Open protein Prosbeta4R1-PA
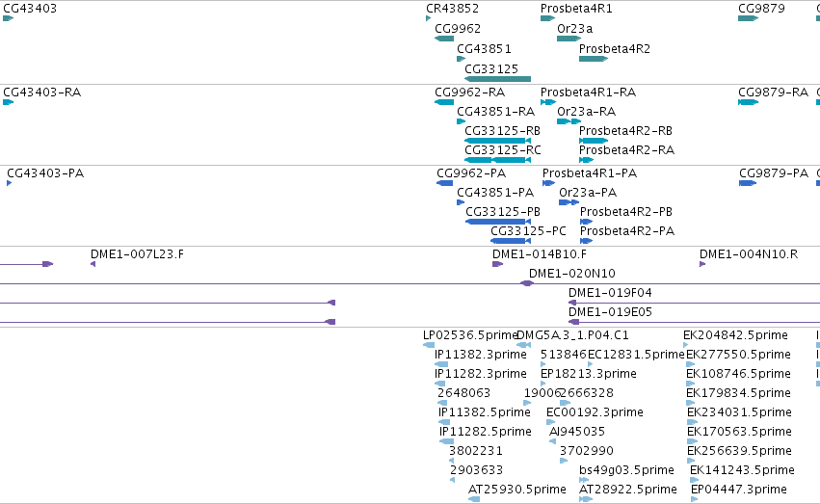The width and height of the screenshot is (820, 504). (590, 173)
